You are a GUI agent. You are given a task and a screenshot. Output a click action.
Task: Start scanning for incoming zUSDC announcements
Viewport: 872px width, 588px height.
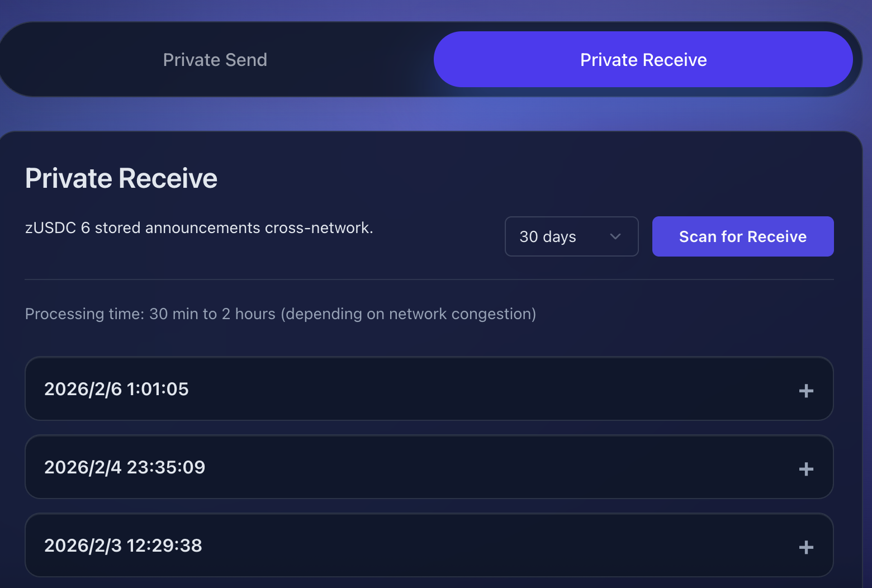(x=742, y=236)
